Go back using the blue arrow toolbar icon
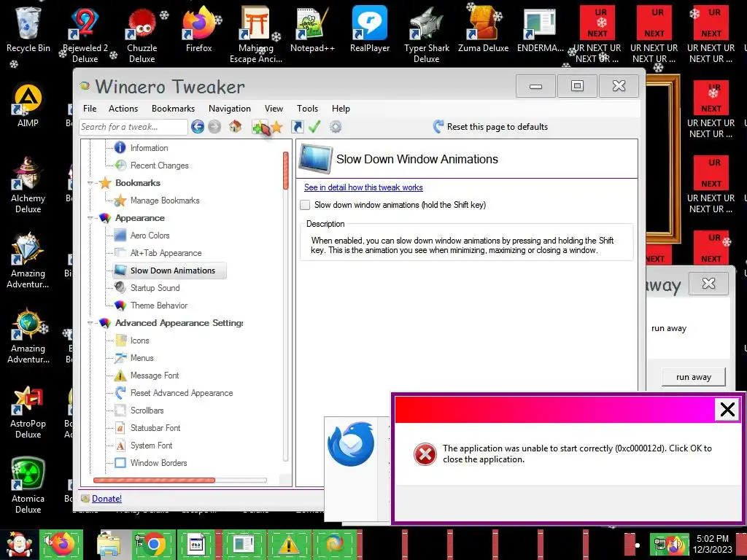Image resolution: width=747 pixels, height=560 pixels. (x=198, y=127)
